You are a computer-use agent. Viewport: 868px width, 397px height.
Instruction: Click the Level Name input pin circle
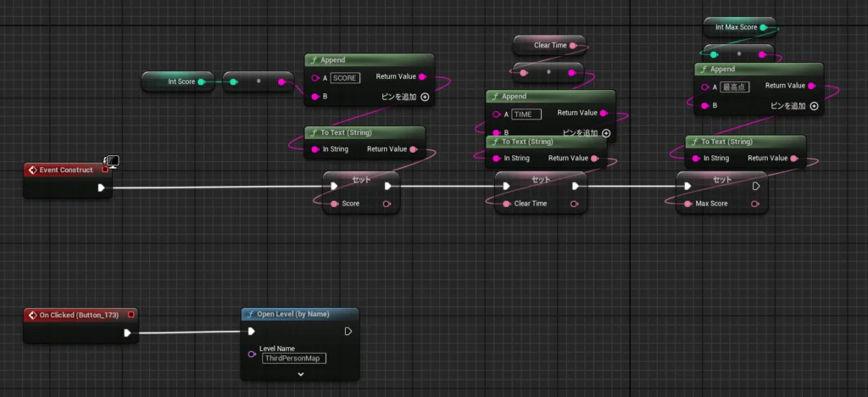[x=252, y=355]
